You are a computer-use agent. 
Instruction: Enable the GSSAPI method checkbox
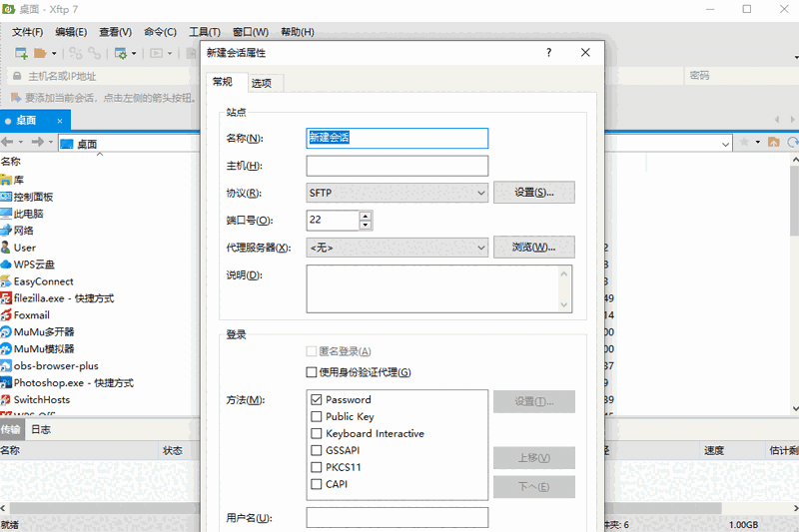point(316,450)
